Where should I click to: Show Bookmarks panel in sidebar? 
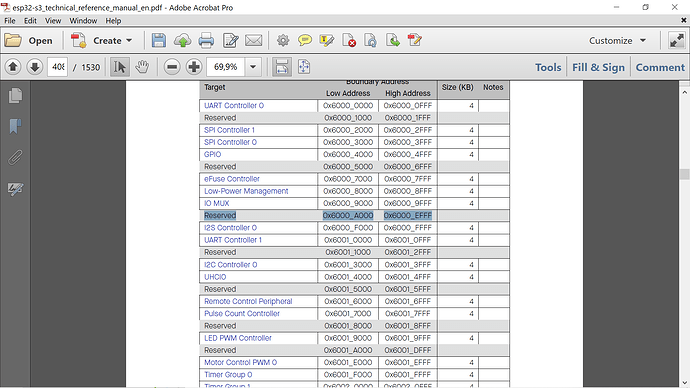(15, 126)
